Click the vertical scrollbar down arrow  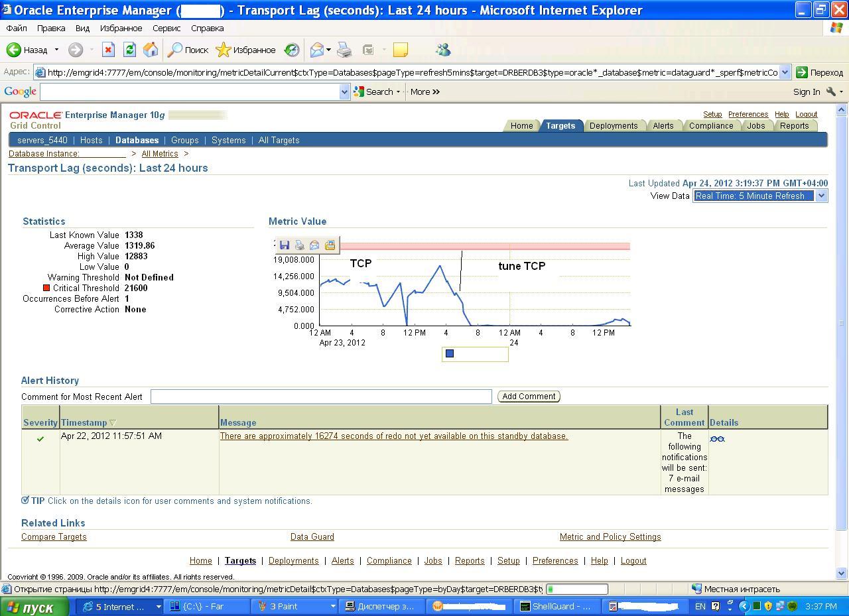(842, 574)
